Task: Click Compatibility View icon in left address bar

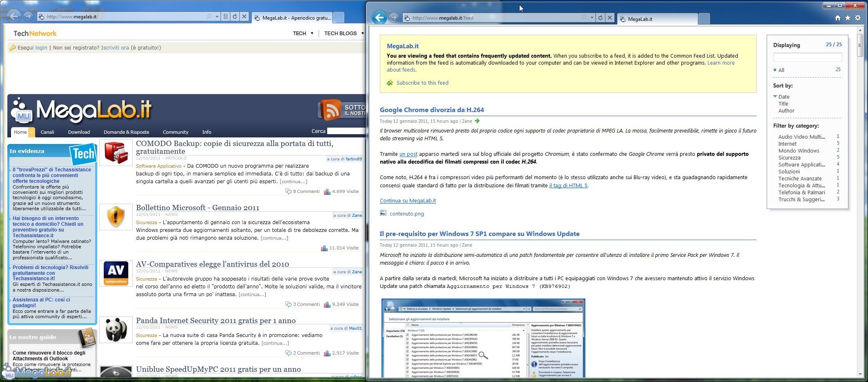Action: [225, 16]
